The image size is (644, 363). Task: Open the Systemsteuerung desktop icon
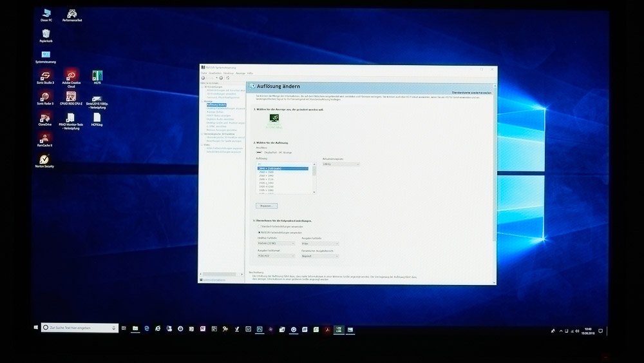point(46,57)
